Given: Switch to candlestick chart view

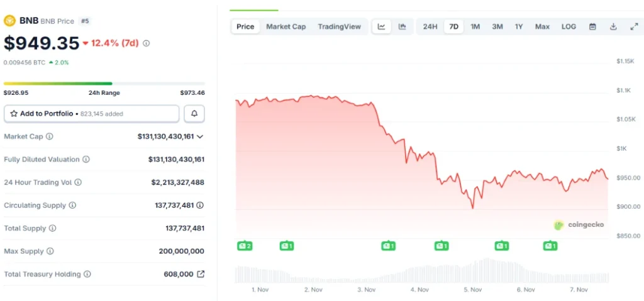Looking at the screenshot, I should pyautogui.click(x=402, y=26).
